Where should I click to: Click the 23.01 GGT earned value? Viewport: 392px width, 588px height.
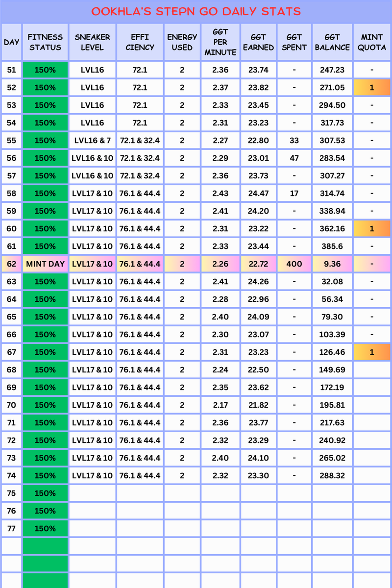(258, 158)
